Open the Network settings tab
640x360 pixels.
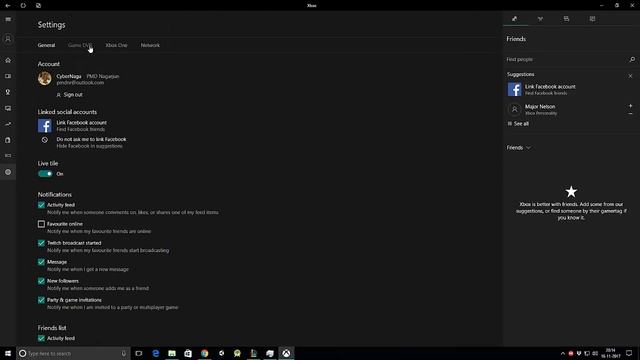click(x=150, y=45)
